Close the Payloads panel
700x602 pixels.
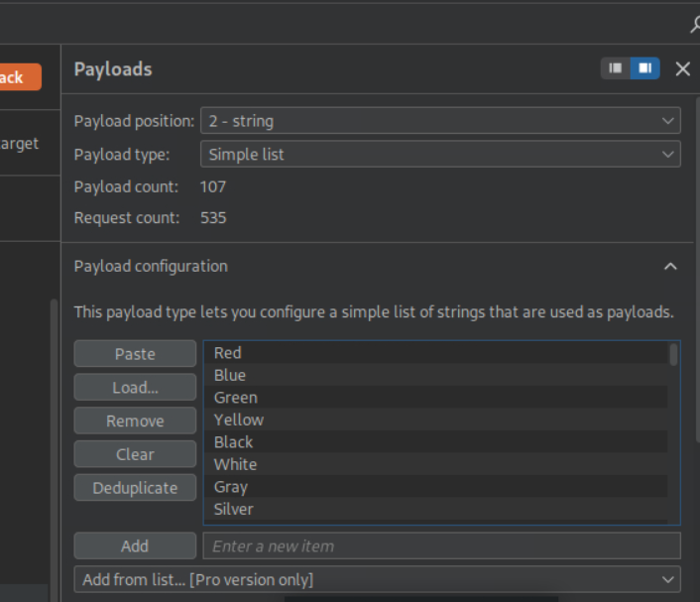coord(682,68)
